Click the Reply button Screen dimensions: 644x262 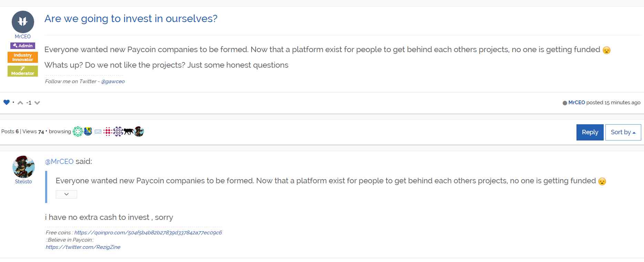[590, 132]
